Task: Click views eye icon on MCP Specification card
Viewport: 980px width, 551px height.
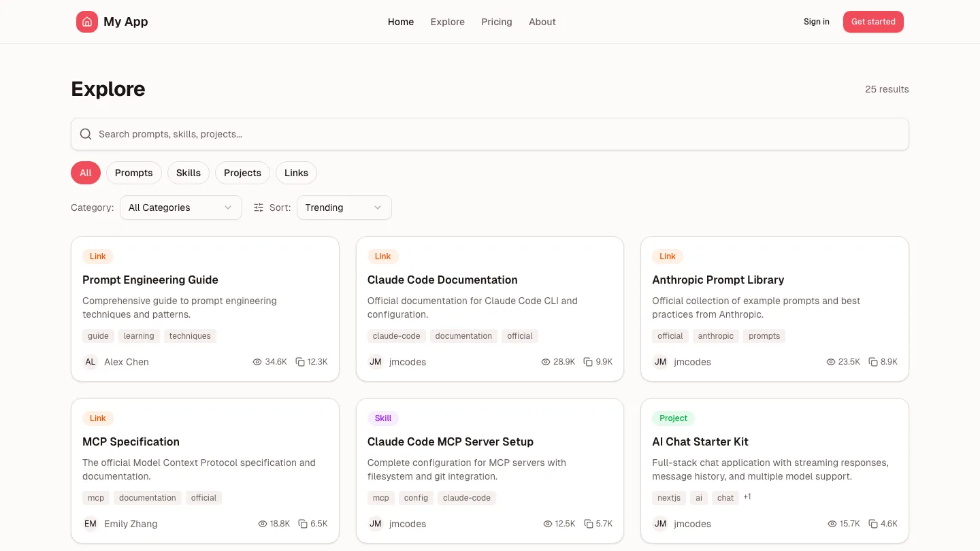Action: (263, 524)
